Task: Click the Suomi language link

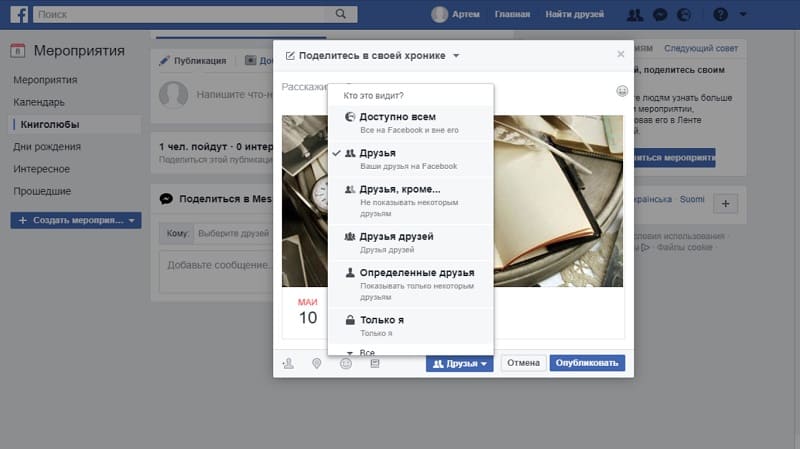Action: click(x=692, y=199)
